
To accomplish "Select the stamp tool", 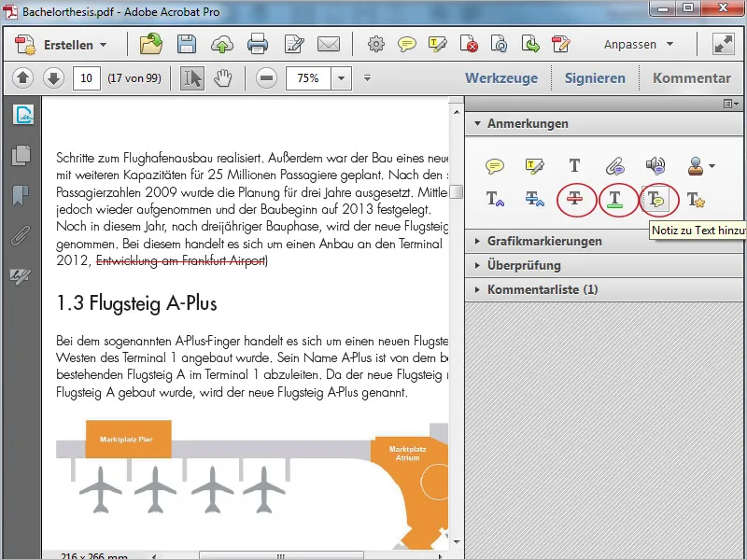I will [696, 166].
